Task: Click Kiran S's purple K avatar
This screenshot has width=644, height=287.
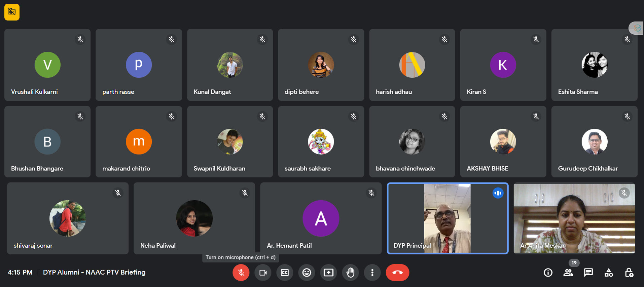Action: click(x=503, y=65)
